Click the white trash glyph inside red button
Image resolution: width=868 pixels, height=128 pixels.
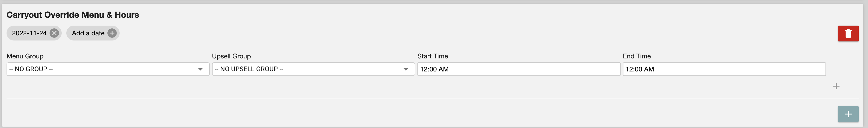848,34
